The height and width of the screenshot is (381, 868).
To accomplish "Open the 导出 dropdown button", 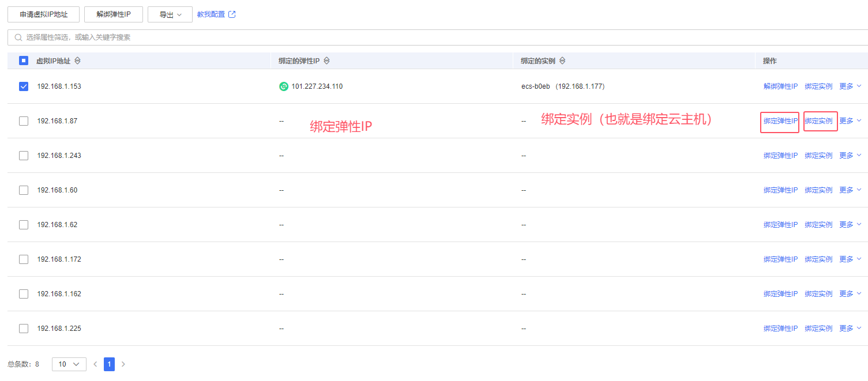I will (x=170, y=14).
